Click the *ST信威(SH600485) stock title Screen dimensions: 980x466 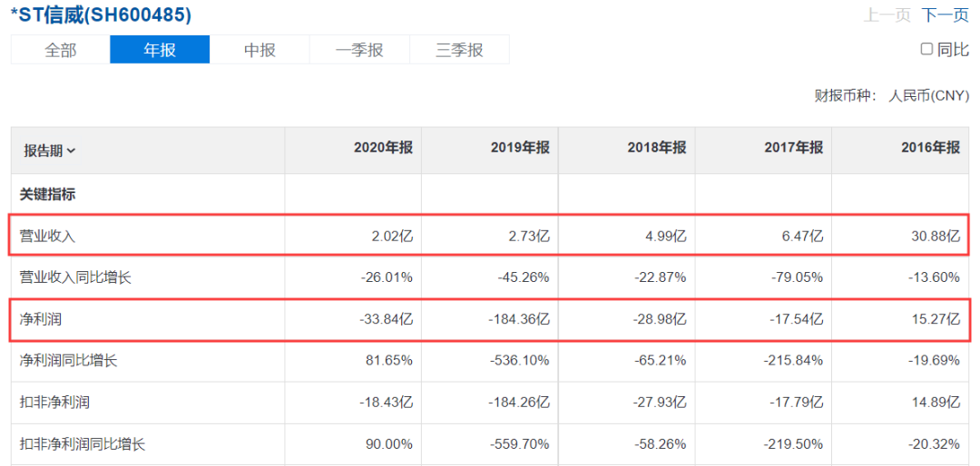(101, 15)
